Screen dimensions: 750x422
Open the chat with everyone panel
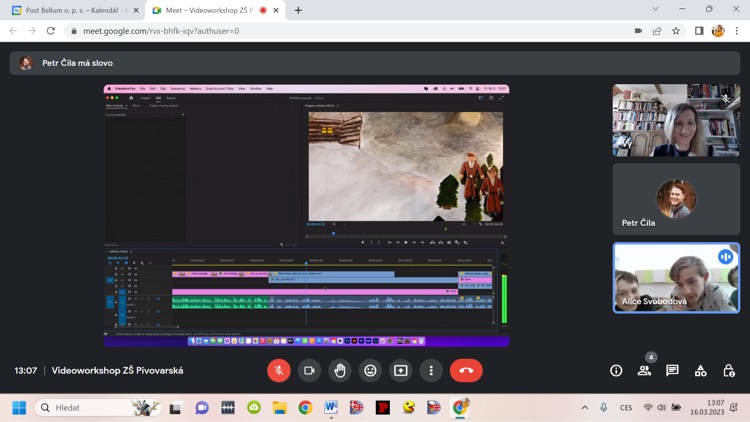point(672,371)
